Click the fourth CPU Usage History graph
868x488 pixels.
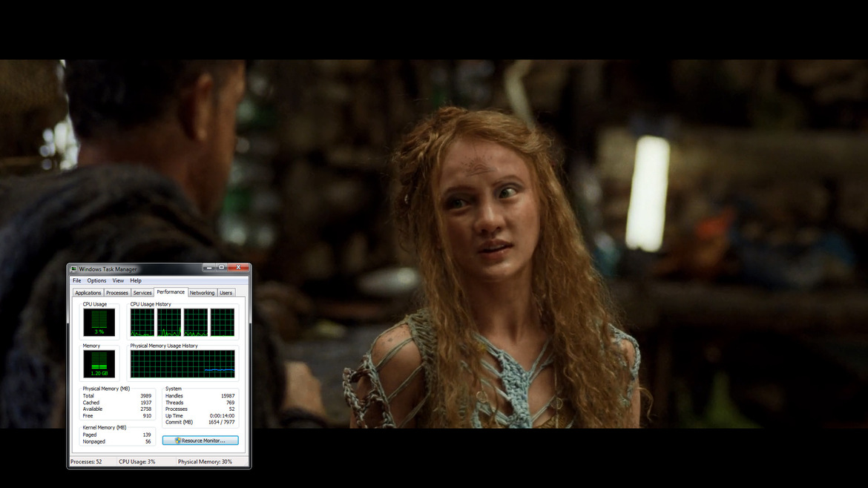pyautogui.click(x=223, y=323)
